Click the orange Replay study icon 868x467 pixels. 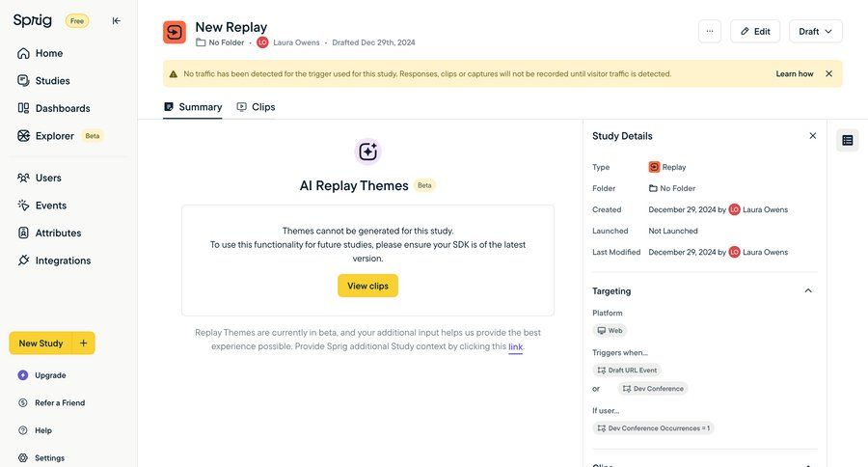175,32
